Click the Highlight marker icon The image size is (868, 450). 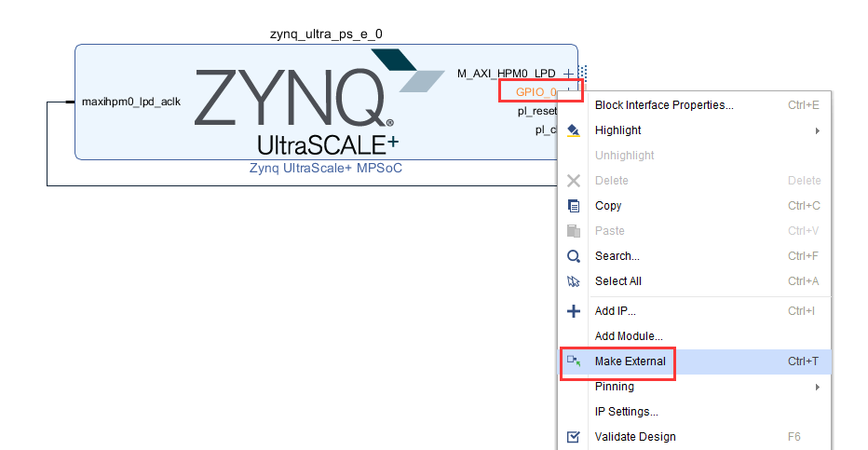click(574, 130)
